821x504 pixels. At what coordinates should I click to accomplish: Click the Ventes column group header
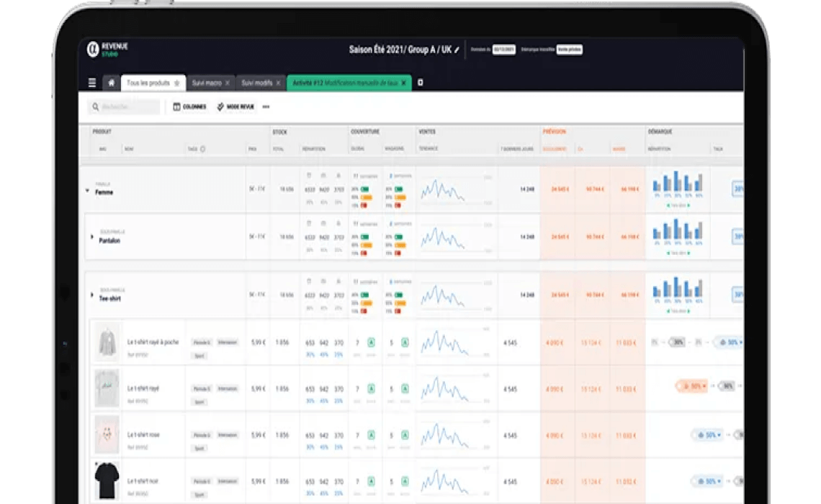(x=427, y=132)
